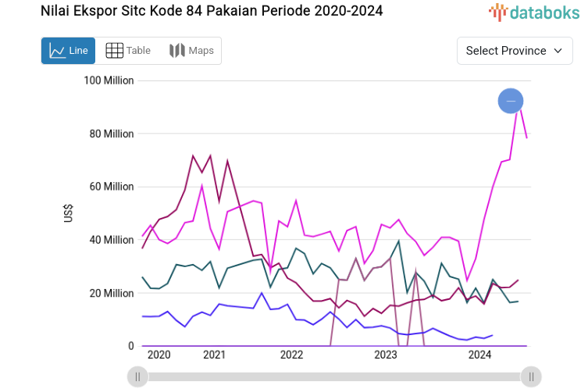Click the chart title text

[x=211, y=12]
